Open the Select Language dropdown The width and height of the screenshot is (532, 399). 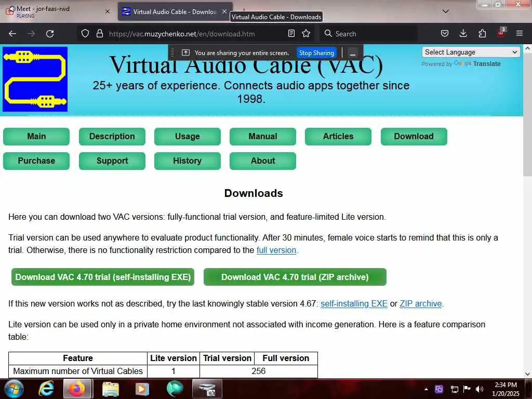click(x=471, y=52)
